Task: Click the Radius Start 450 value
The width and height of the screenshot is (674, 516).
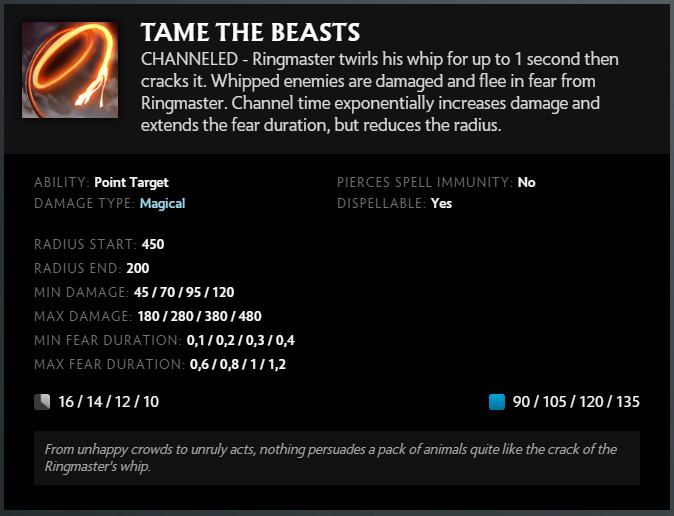Action: tap(153, 244)
